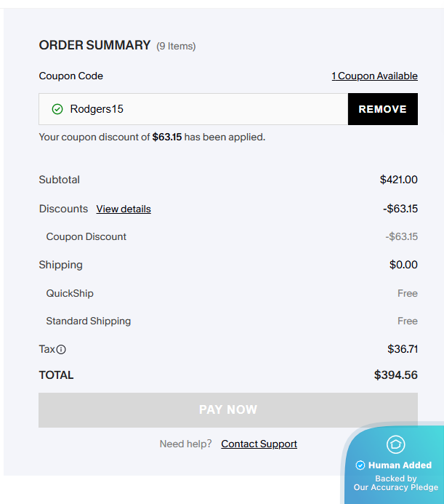Click the Tax info icon

[x=61, y=350]
